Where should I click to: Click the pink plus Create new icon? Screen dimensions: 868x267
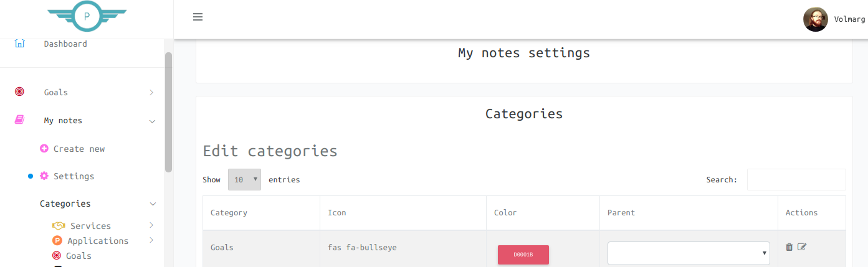pyautogui.click(x=44, y=149)
